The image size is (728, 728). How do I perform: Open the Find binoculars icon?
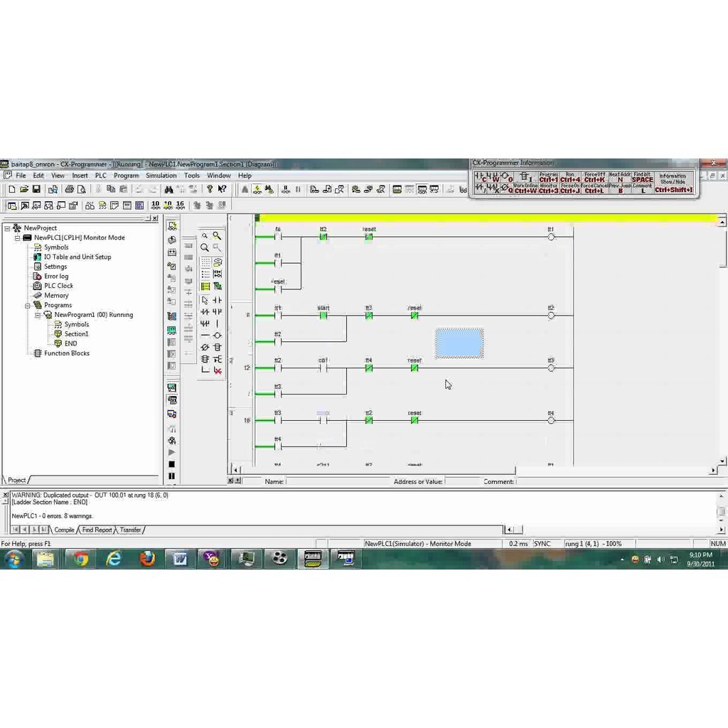168,189
